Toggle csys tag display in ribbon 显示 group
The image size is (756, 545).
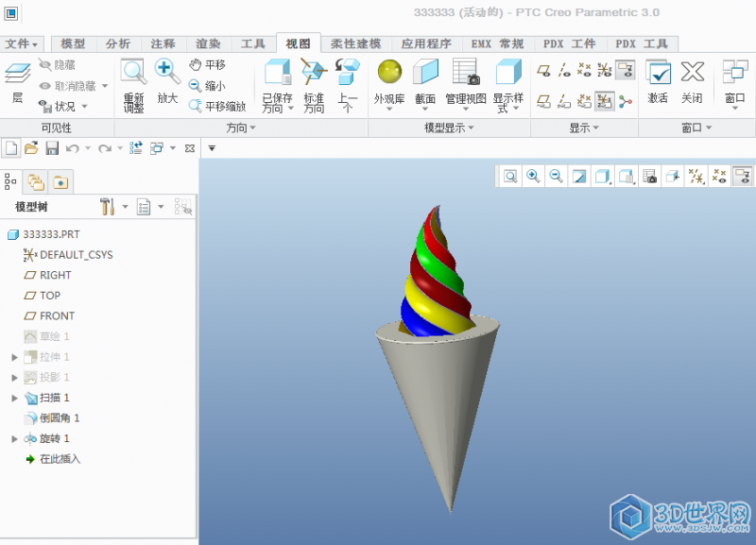pyautogui.click(x=605, y=101)
